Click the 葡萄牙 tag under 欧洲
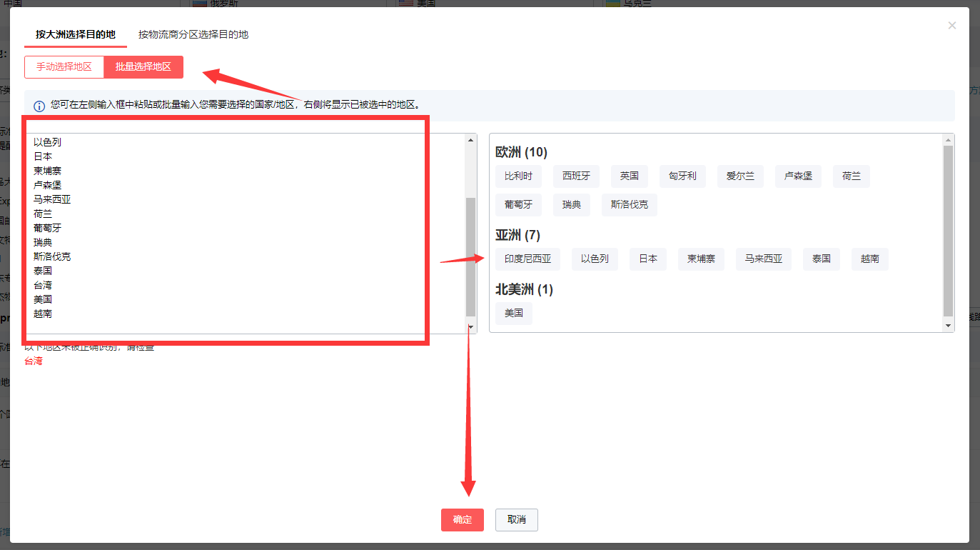Screen dimensions: 980x550 point(518,205)
